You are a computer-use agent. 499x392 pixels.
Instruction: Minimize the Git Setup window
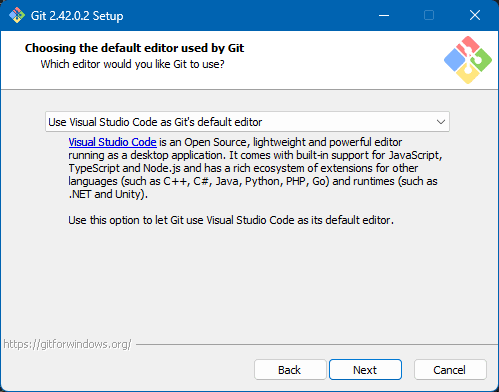[x=384, y=15]
